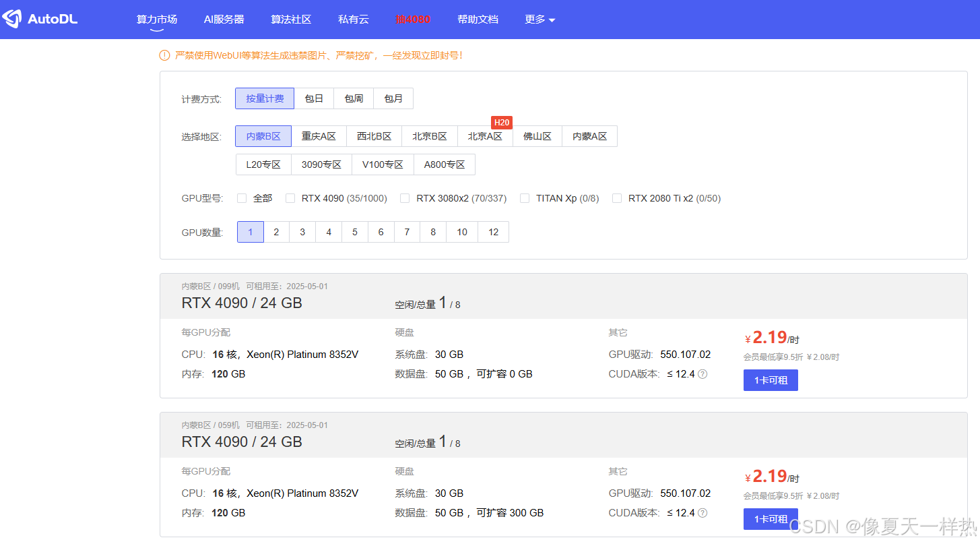The width and height of the screenshot is (980, 544).
Task: Click CUDA help icon in 059机 card
Action: pyautogui.click(x=703, y=513)
